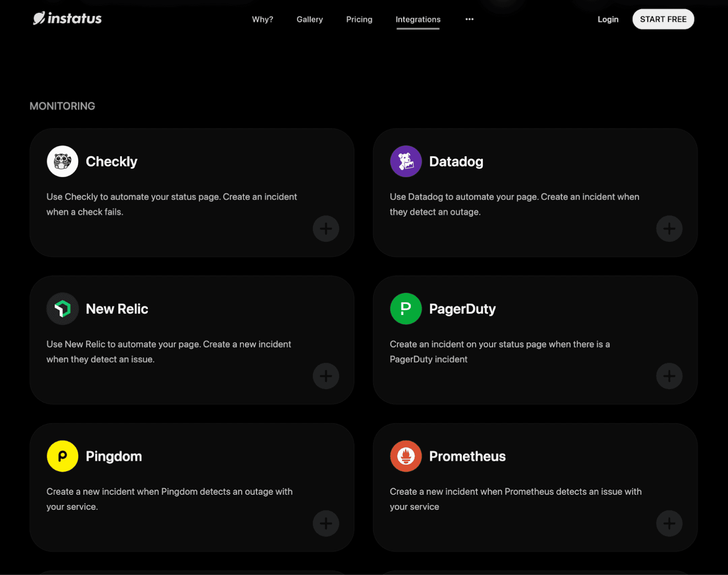Open the Pricing page
Viewport: 728px width, 575px height.
tap(359, 19)
